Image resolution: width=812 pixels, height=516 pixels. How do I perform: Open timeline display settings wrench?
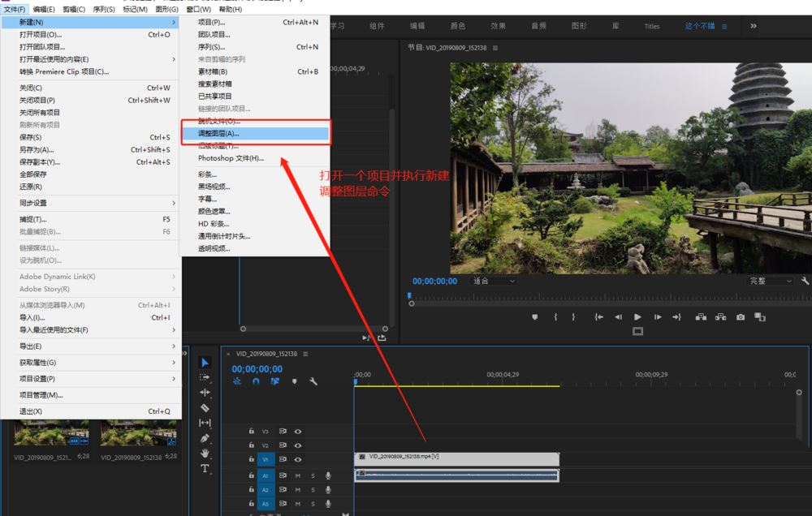point(313,381)
